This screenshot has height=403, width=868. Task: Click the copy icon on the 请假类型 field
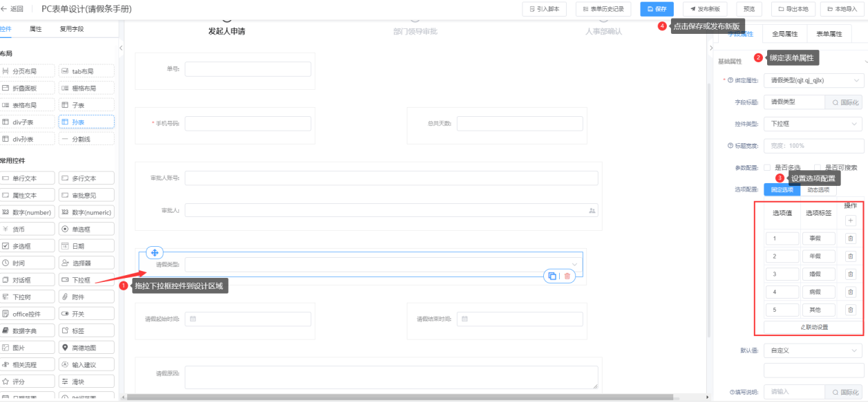552,276
